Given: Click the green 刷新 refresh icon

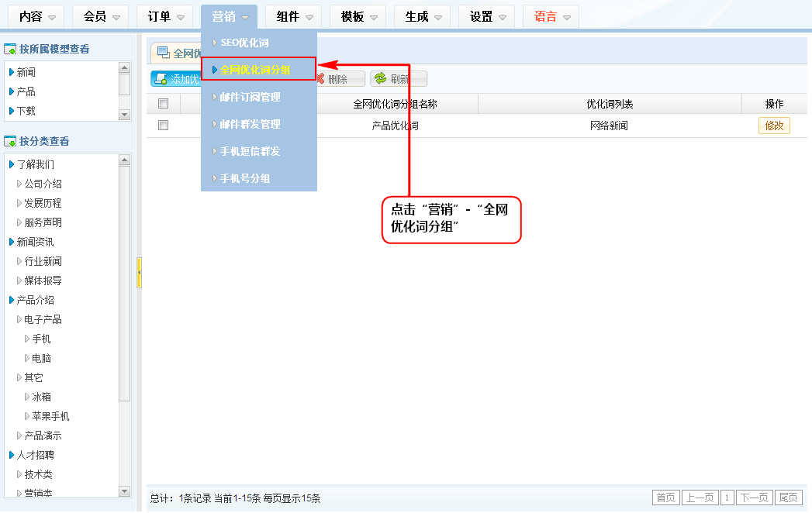Looking at the screenshot, I should (x=380, y=79).
